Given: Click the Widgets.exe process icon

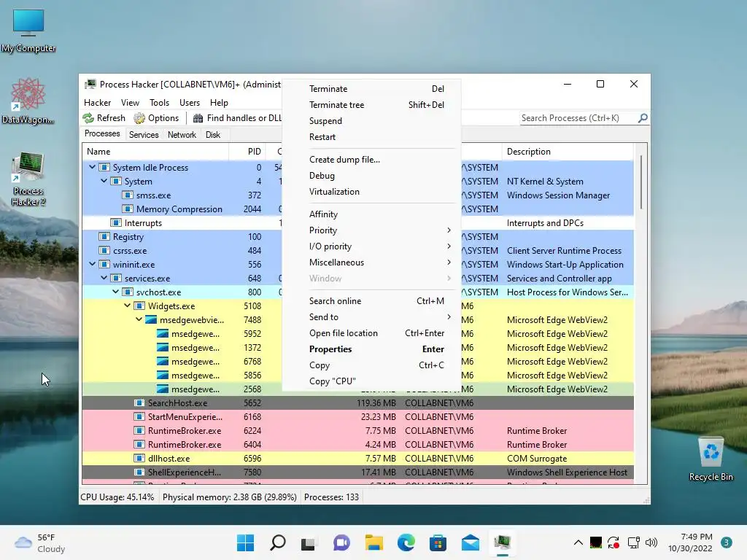Looking at the screenshot, I should click(139, 306).
